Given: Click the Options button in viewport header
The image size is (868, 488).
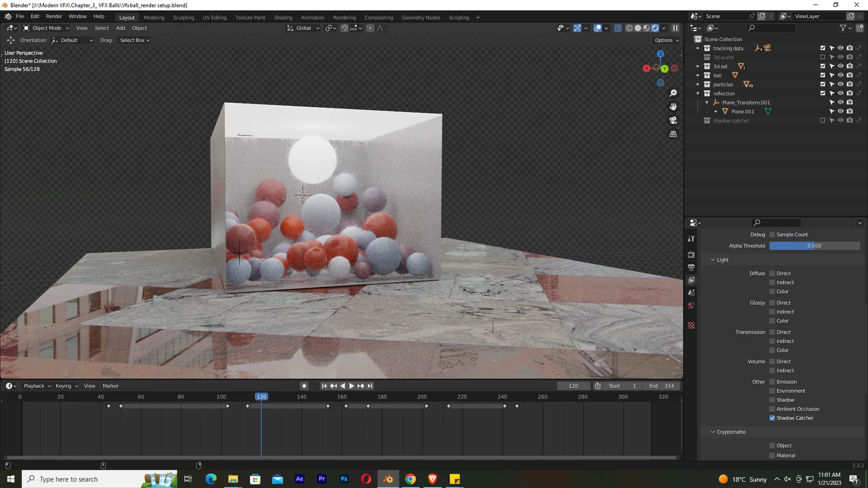Looking at the screenshot, I should (666, 40).
